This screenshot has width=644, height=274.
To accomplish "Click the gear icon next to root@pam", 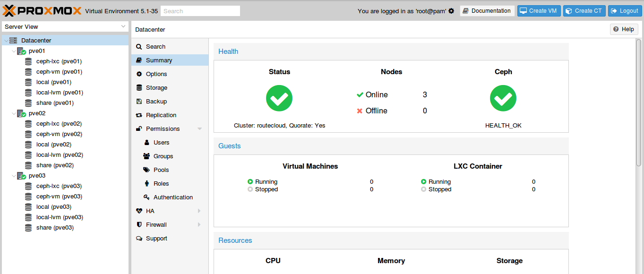I will coord(451,11).
